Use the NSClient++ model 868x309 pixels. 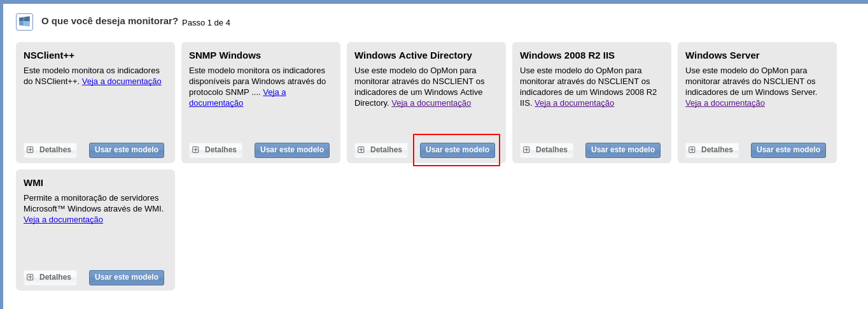coord(127,150)
